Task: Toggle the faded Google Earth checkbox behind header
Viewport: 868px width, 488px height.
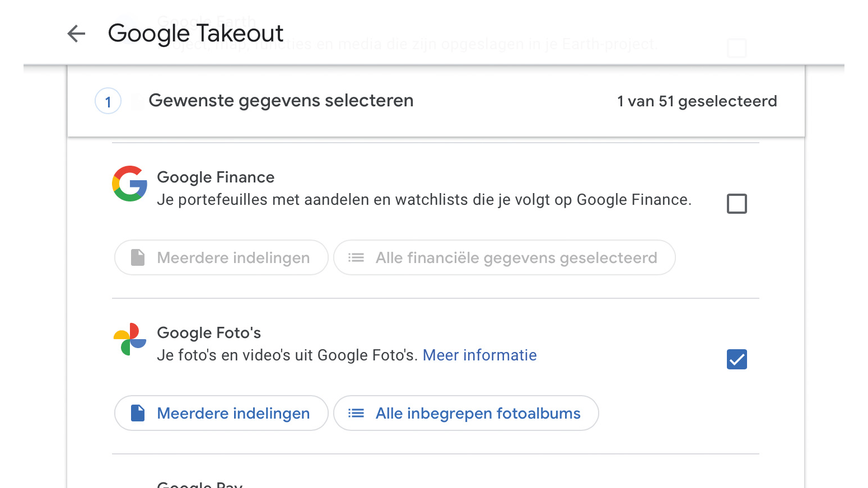Action: coord(737,48)
